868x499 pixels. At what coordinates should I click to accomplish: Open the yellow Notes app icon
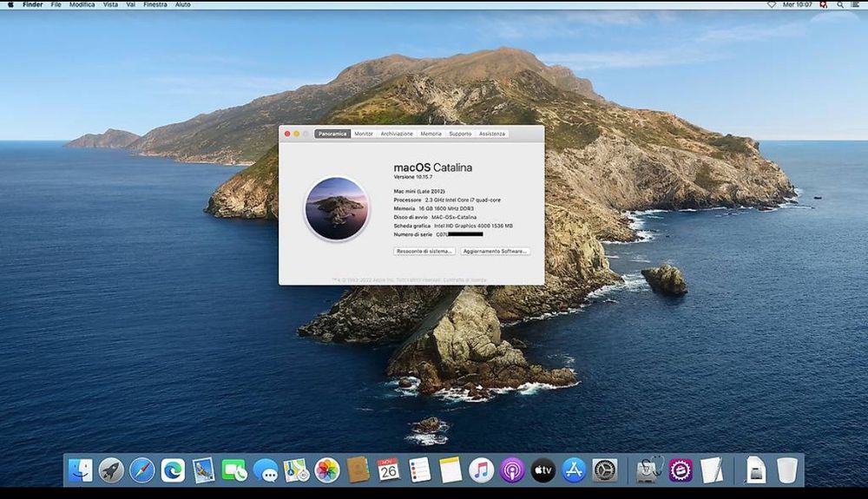(450, 470)
